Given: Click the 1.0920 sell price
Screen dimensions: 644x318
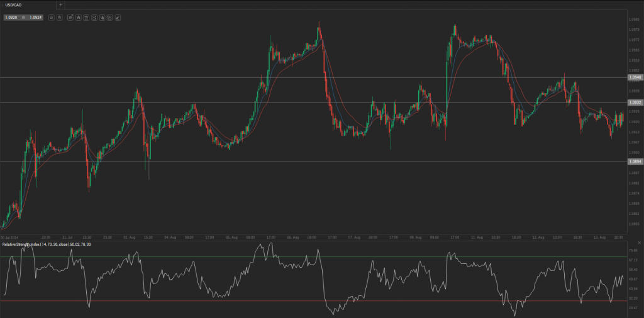Looking at the screenshot, I should 11,18.
